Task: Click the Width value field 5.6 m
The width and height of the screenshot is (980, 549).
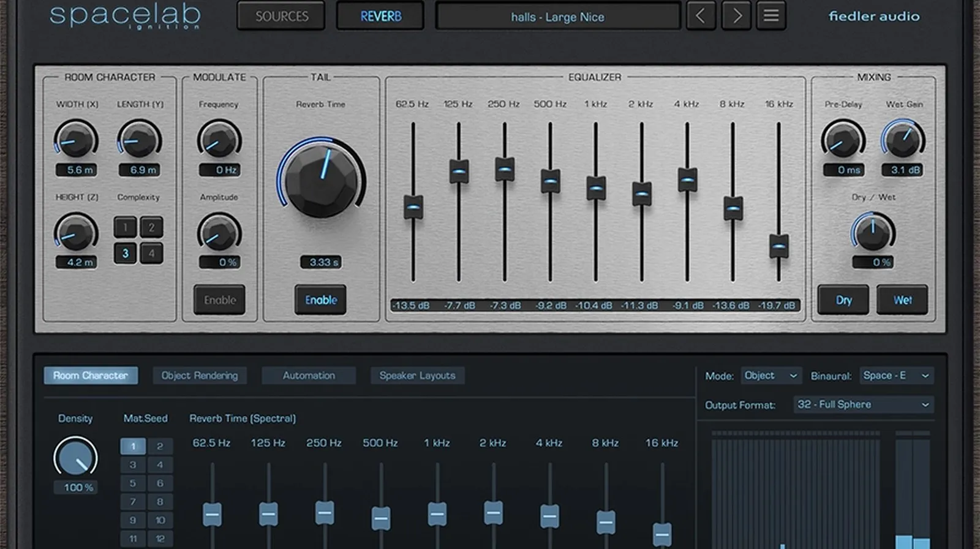Action: 77,170
